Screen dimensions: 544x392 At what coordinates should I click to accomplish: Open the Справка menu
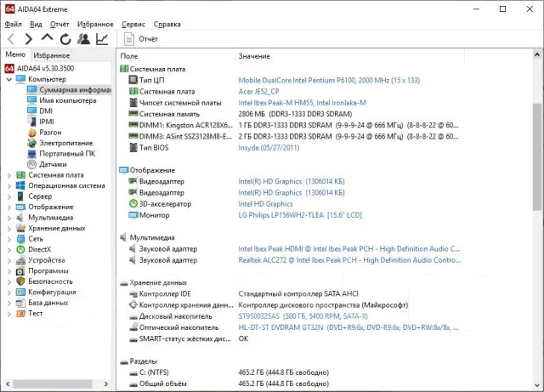167,24
